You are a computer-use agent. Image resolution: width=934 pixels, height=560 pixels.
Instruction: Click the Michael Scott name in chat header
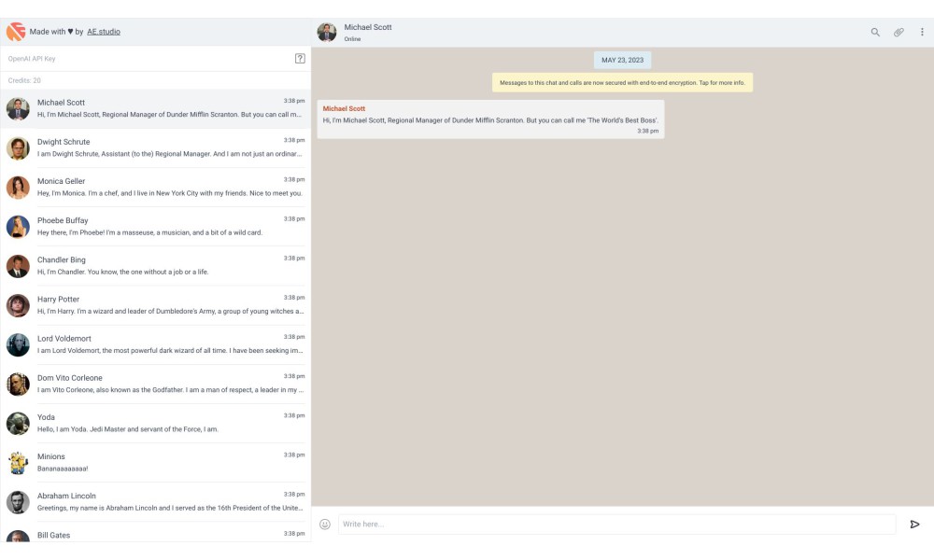367,27
